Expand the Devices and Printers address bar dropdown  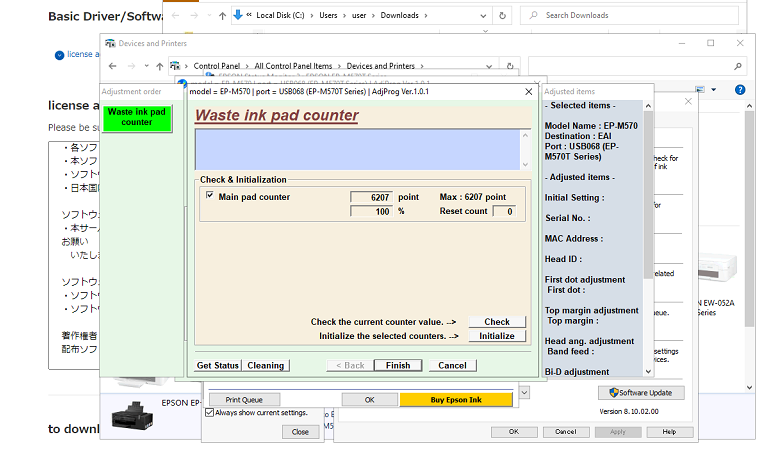(489, 66)
